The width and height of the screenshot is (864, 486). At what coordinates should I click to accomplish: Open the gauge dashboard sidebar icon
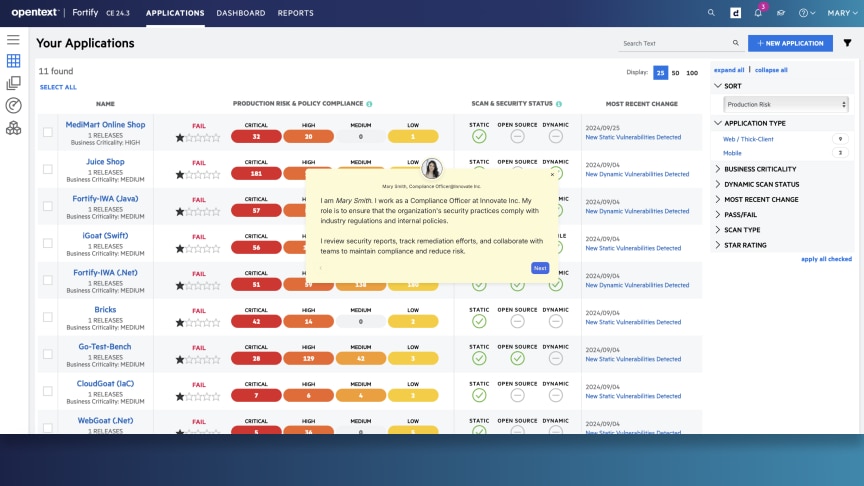(x=13, y=105)
